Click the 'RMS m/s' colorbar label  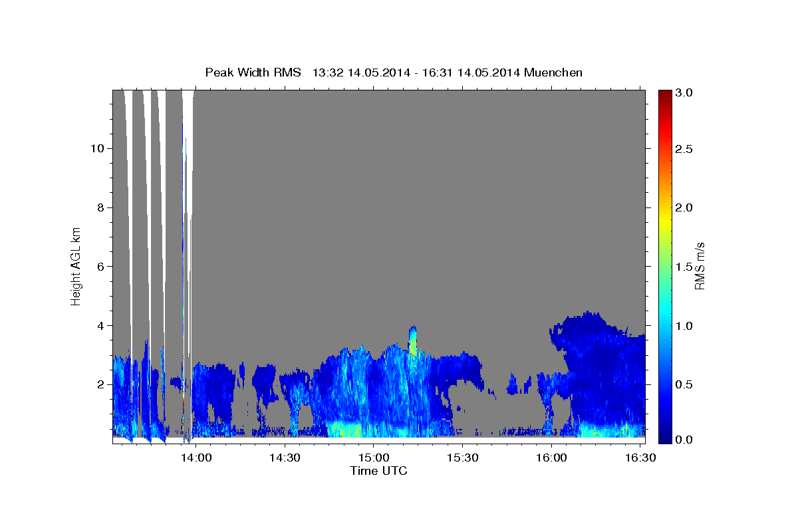(x=699, y=267)
